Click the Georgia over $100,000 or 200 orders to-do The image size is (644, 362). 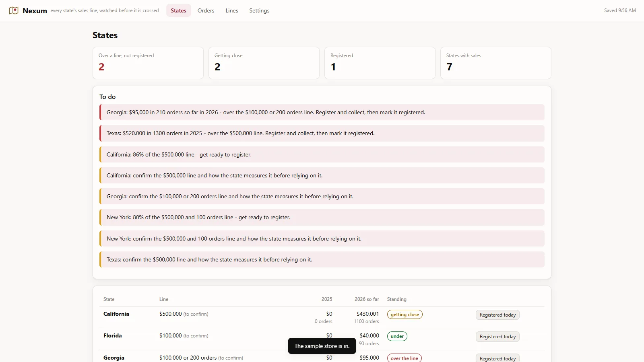click(x=322, y=112)
